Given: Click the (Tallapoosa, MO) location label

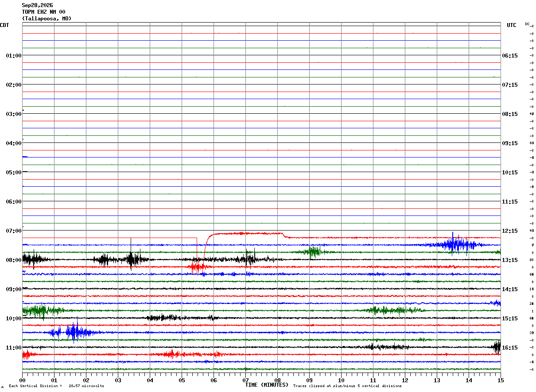Looking at the screenshot, I should coord(47,19).
